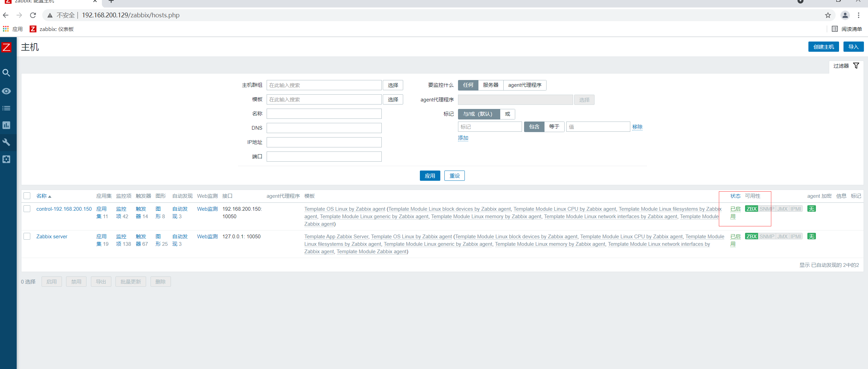
Task: Sort hosts by 名称 column header
Action: [42, 196]
